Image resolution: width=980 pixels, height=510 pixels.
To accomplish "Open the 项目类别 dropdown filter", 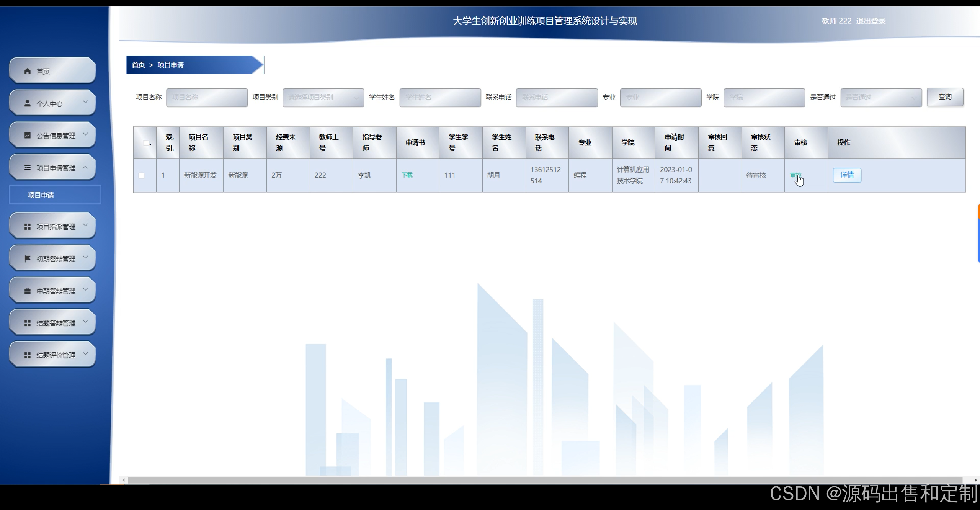I will [323, 97].
